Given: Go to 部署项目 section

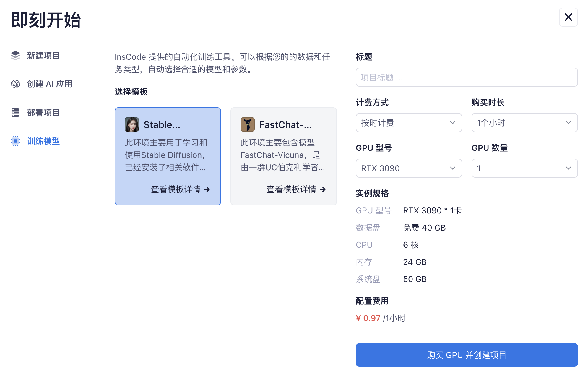Looking at the screenshot, I should [x=35, y=113].
